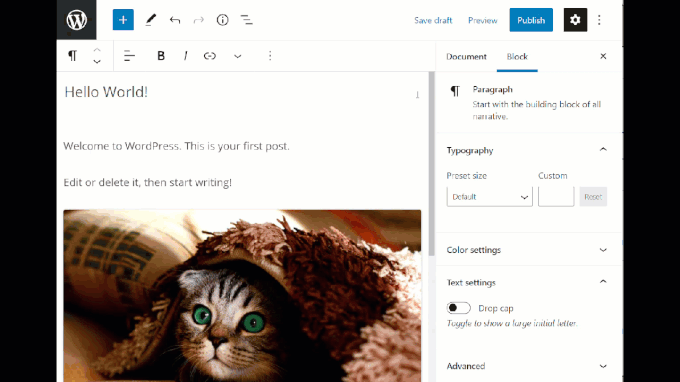This screenshot has height=382, width=680.
Task: Apply bold formatting
Action: (161, 56)
